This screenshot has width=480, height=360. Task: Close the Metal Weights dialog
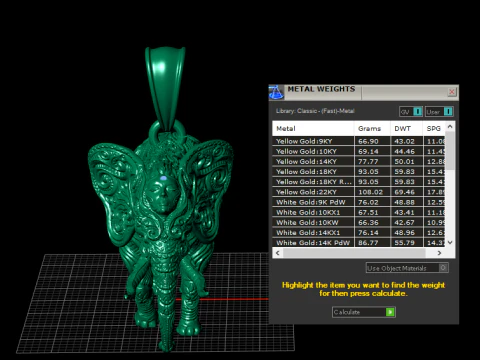point(452,92)
